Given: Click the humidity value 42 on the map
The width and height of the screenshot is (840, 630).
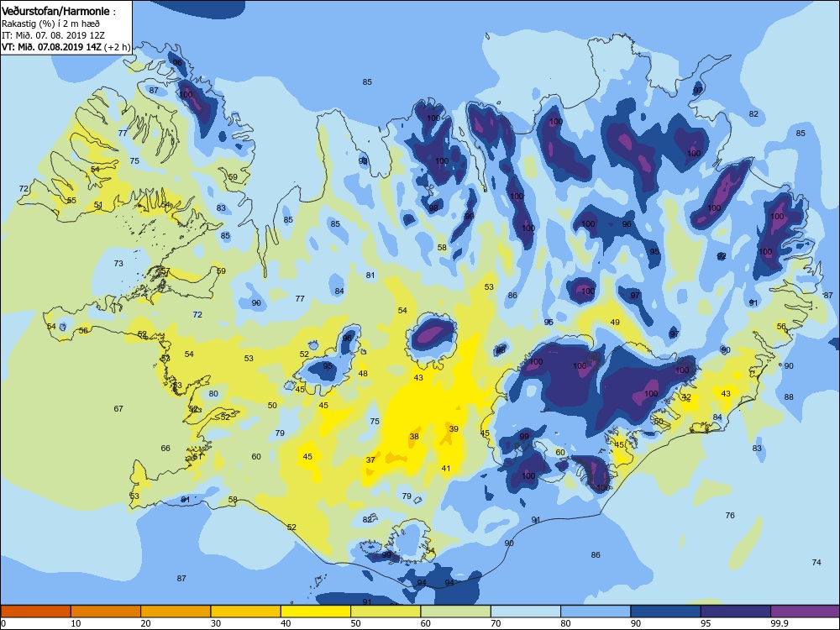Looking at the screenshot, I should coord(686,397).
